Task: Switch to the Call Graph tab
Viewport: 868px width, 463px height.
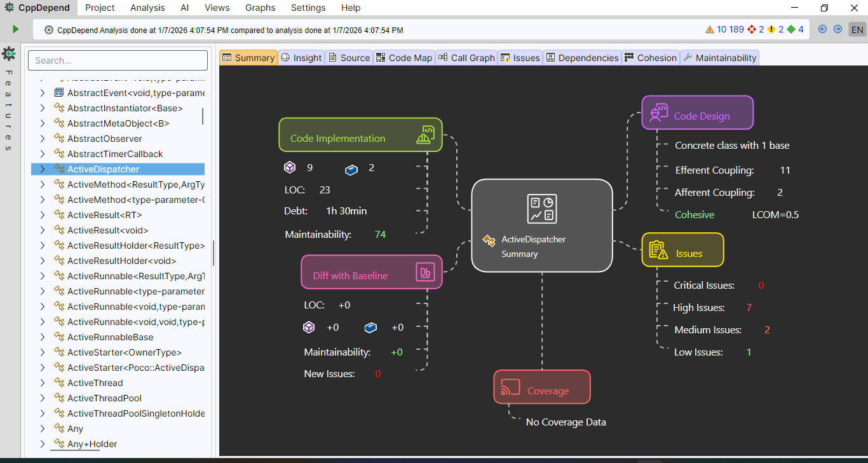Action: (x=466, y=58)
